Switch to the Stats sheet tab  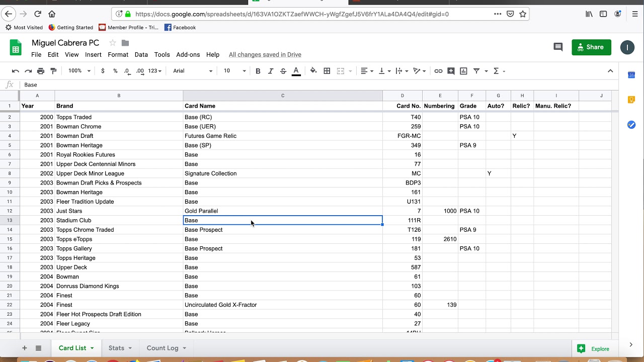(116, 348)
